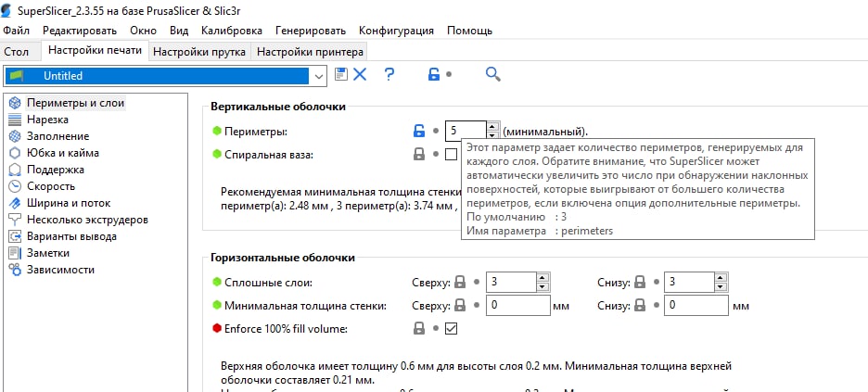The image size is (868, 392).
Task: Decrease Сплошные слои Снизу with down arrow
Action: point(720,287)
